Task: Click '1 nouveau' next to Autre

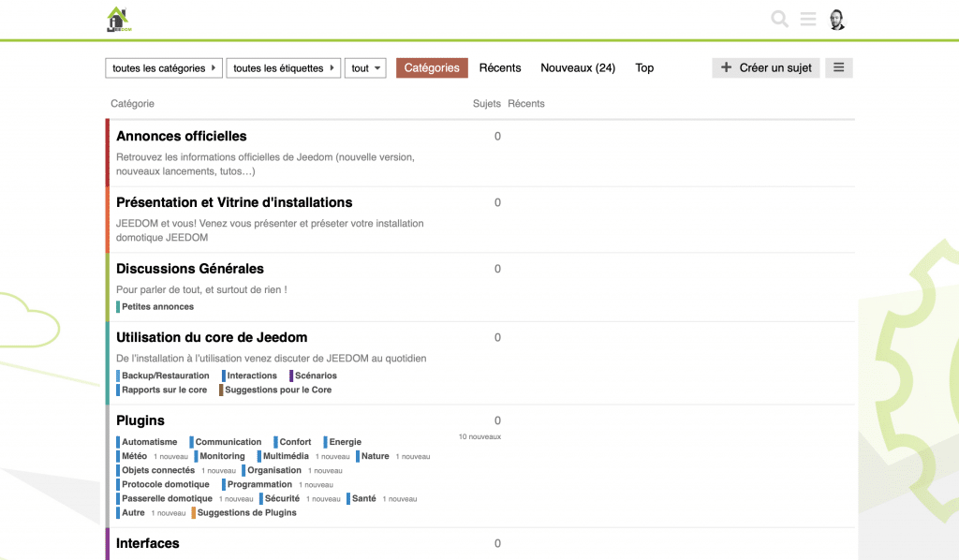Action: (169, 513)
